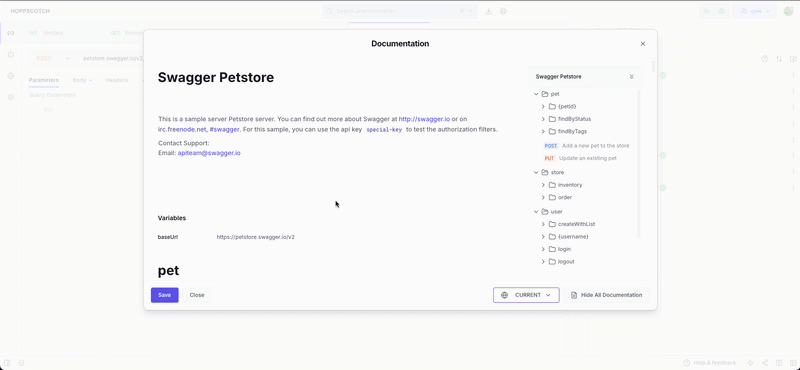Click the help circle icon in collections toolbar
This screenshot has width=800, height=370.
pyautogui.click(x=764, y=59)
